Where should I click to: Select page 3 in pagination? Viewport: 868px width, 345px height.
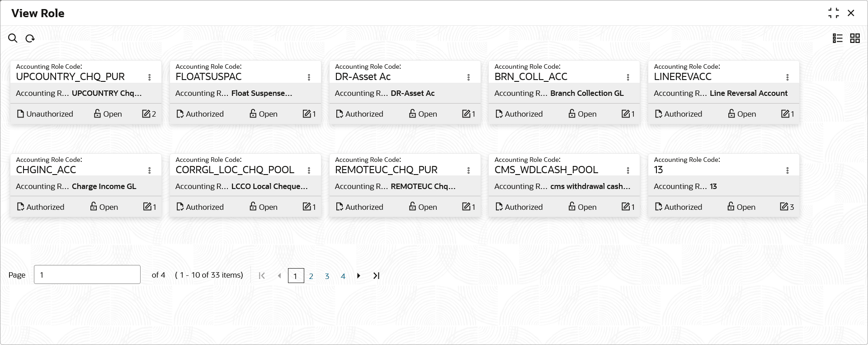click(x=327, y=276)
